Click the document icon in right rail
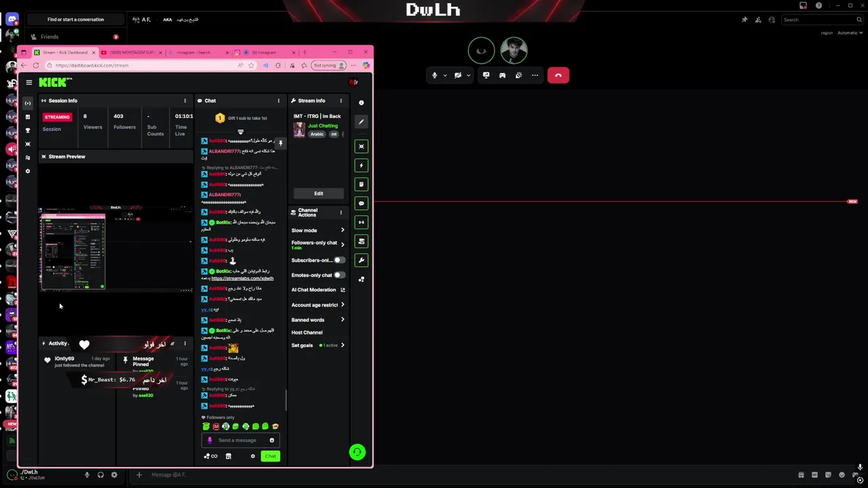Screen dimensions: 868x488 pos(361,184)
